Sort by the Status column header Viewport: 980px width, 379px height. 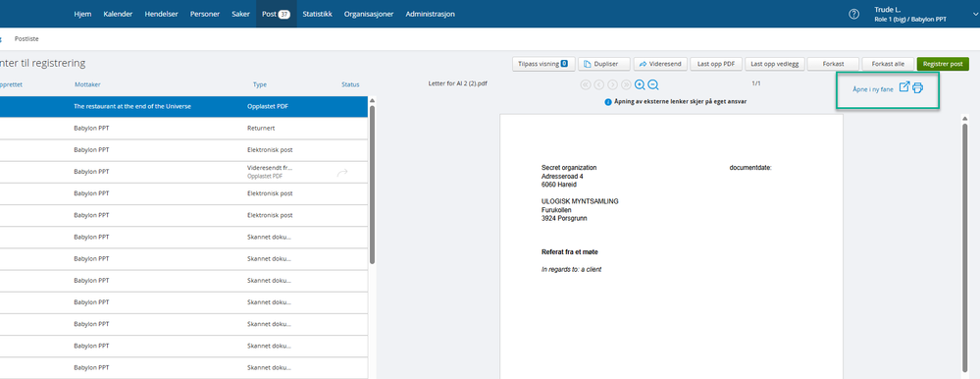click(x=350, y=84)
